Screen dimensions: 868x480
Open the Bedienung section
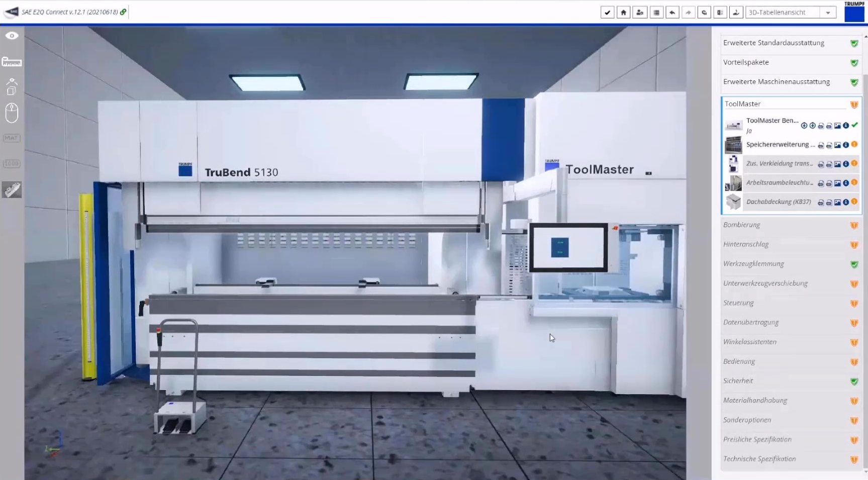[x=791, y=362]
